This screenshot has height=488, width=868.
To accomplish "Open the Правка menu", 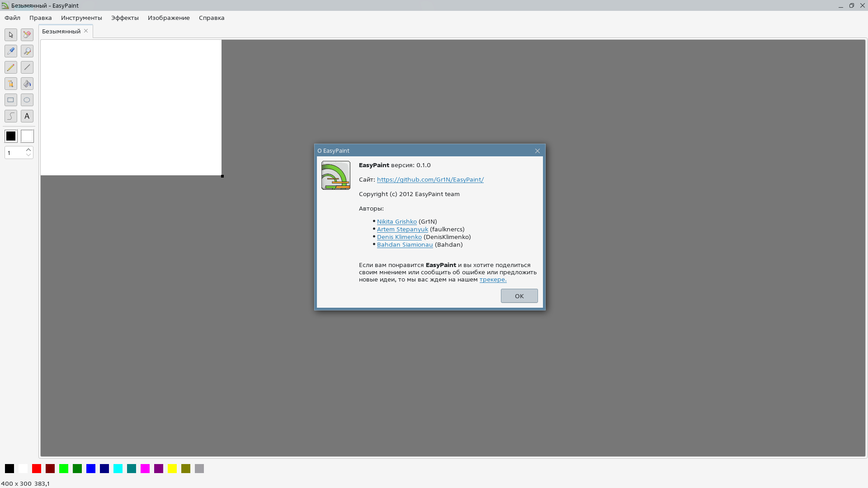I will click(41, 18).
